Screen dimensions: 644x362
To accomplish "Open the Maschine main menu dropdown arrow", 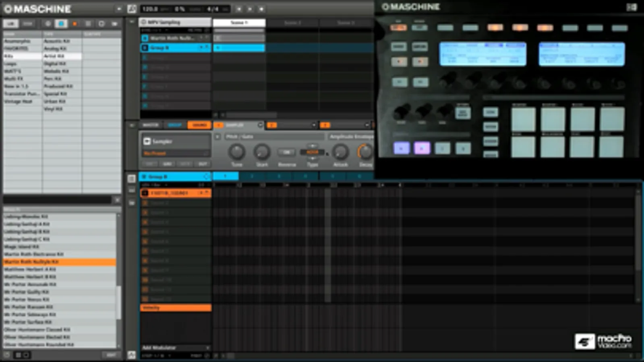I will (119, 9).
